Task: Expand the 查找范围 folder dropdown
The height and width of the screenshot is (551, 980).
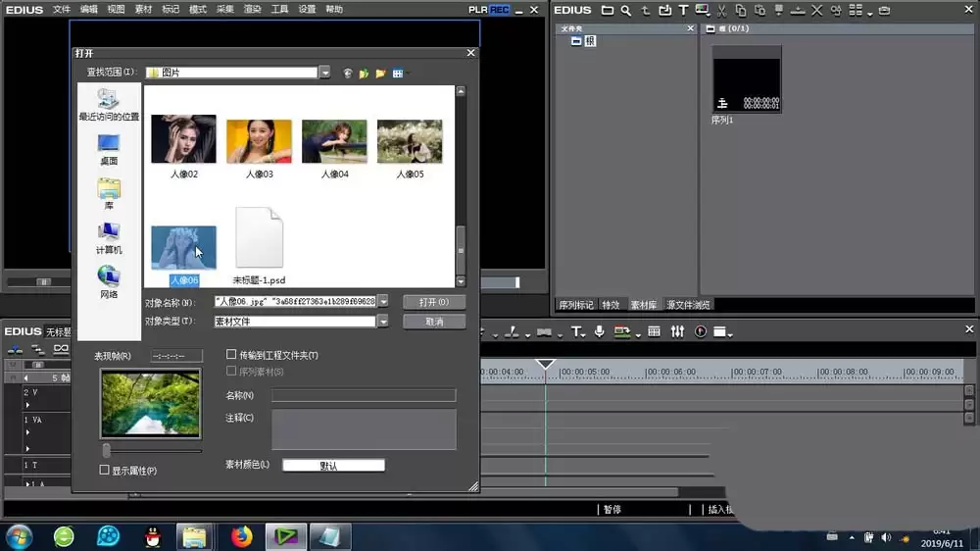Action: pos(325,73)
